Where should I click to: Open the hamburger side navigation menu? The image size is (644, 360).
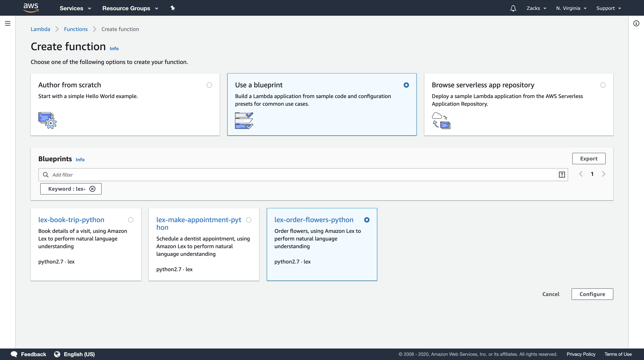point(7,24)
